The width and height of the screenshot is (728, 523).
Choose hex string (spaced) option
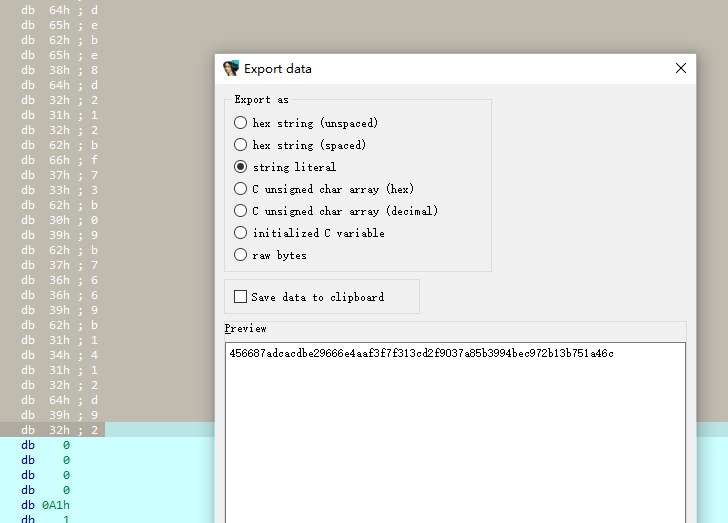click(240, 145)
